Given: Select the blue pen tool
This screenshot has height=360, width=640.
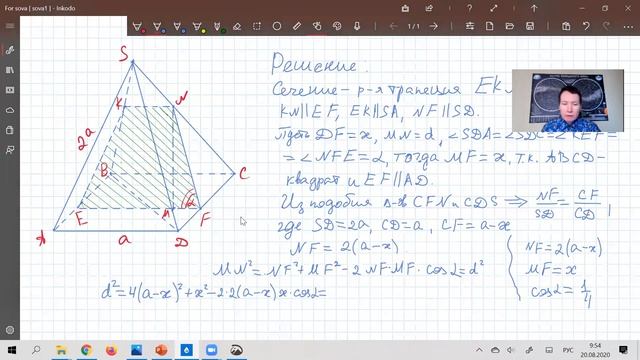Looking at the screenshot, I should pyautogui.click(x=158, y=27).
